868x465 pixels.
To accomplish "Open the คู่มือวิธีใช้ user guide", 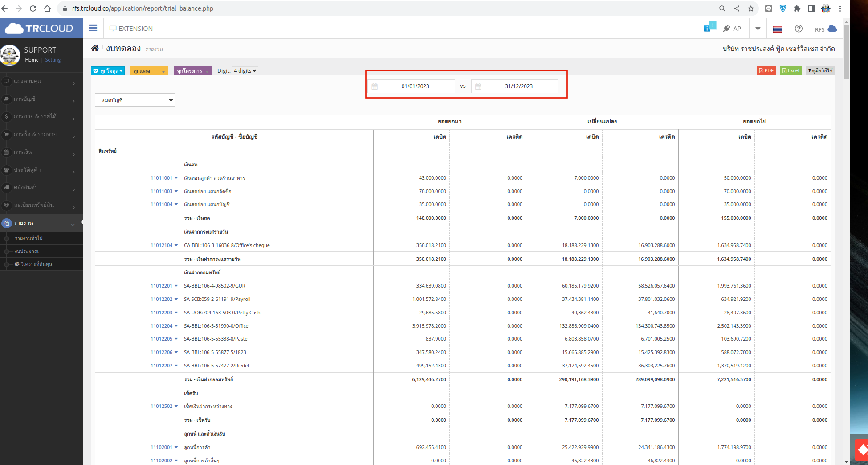I will click(820, 70).
